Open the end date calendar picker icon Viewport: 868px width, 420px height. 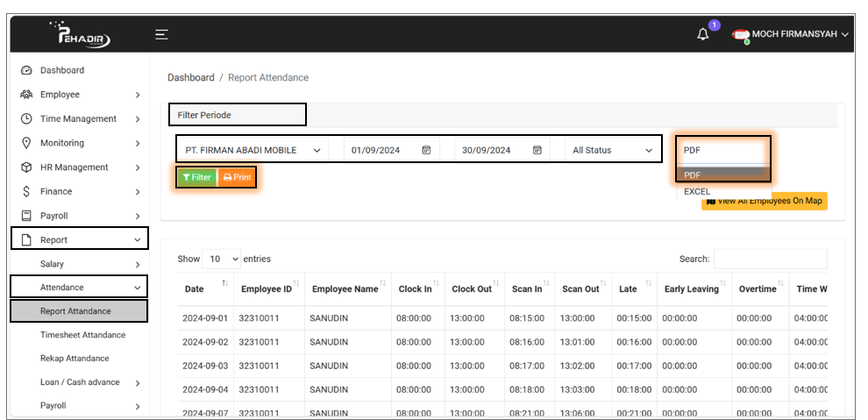click(537, 151)
